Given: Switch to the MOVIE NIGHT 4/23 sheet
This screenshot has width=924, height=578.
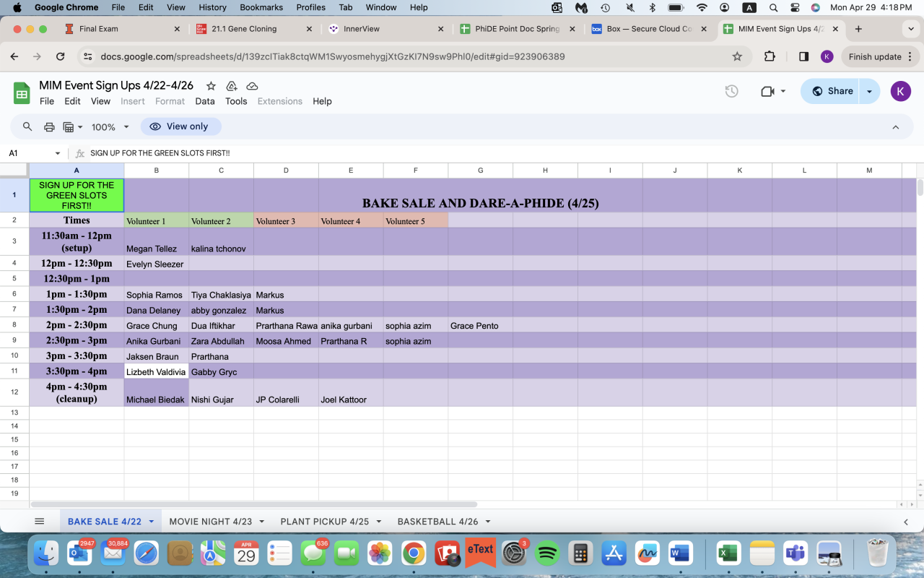Looking at the screenshot, I should [210, 521].
